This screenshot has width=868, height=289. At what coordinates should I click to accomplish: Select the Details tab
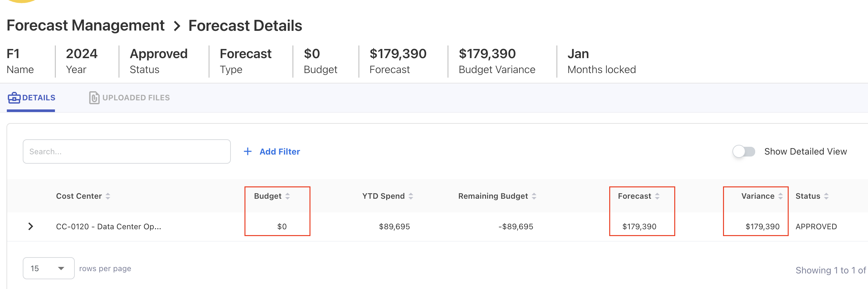[x=38, y=98]
